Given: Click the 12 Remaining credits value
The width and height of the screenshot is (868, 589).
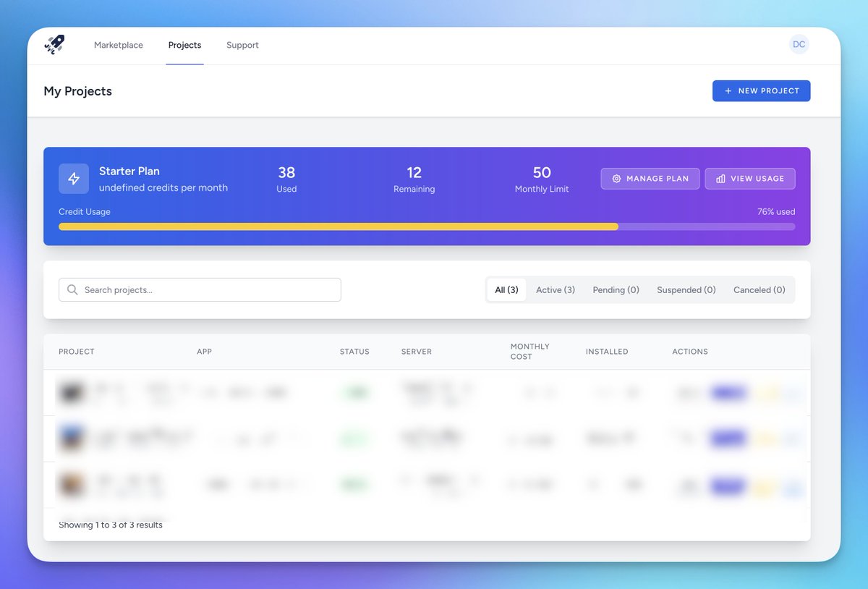Looking at the screenshot, I should click(x=414, y=172).
